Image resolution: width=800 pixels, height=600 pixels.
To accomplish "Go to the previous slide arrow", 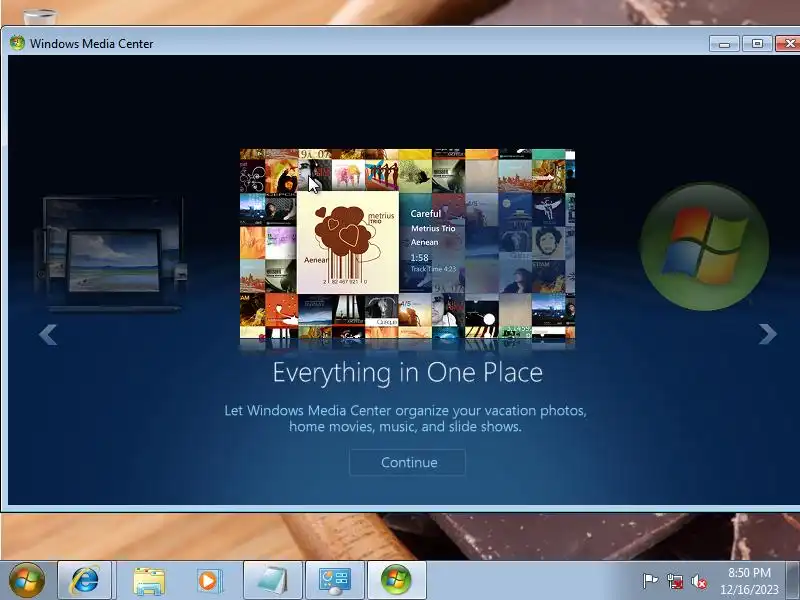I will coord(48,335).
